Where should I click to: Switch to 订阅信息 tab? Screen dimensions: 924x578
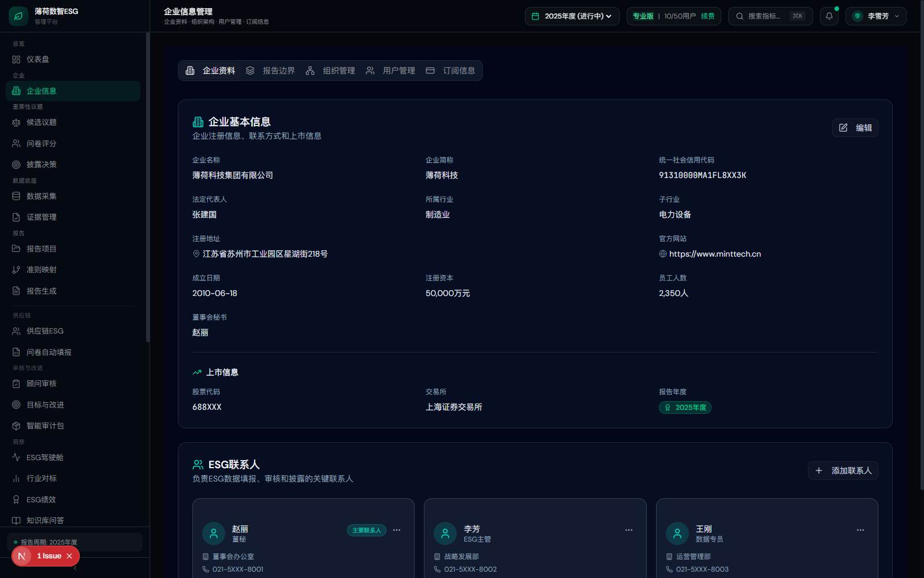coord(450,71)
